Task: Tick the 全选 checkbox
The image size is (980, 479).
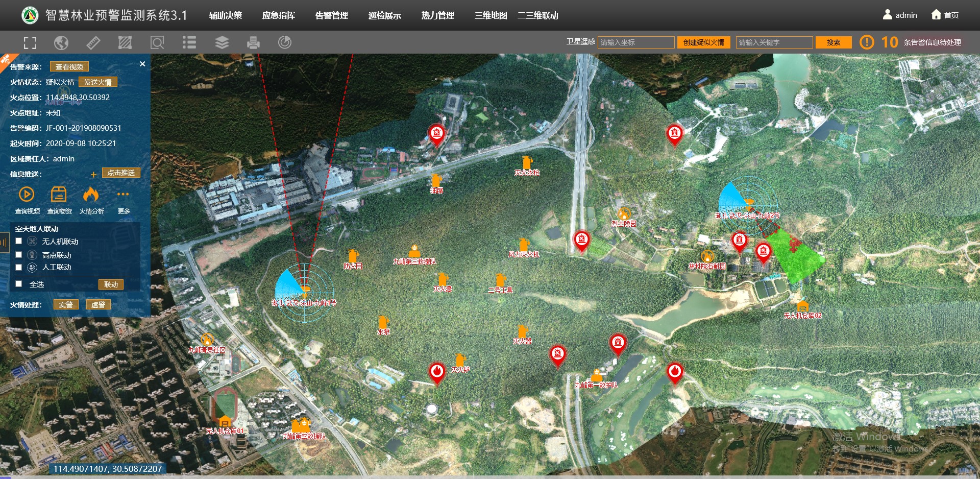Action: coord(19,284)
